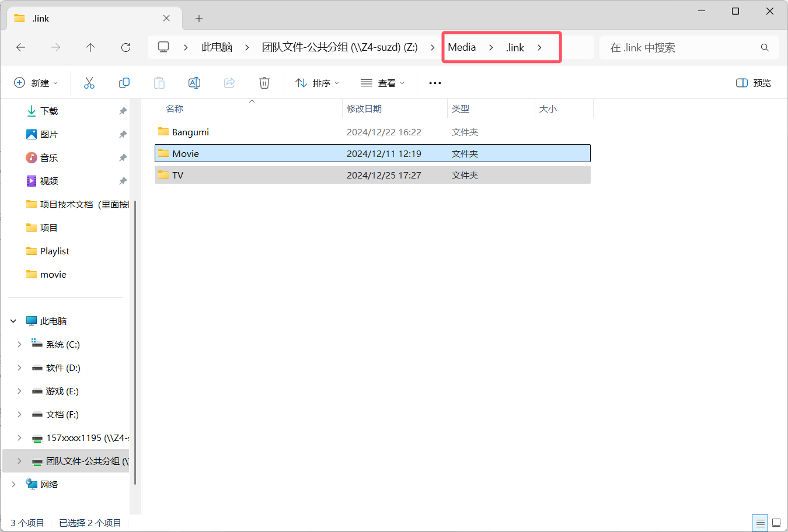Image resolution: width=788 pixels, height=532 pixels.
Task: Toggle the 预览 preview pane
Action: tap(754, 83)
